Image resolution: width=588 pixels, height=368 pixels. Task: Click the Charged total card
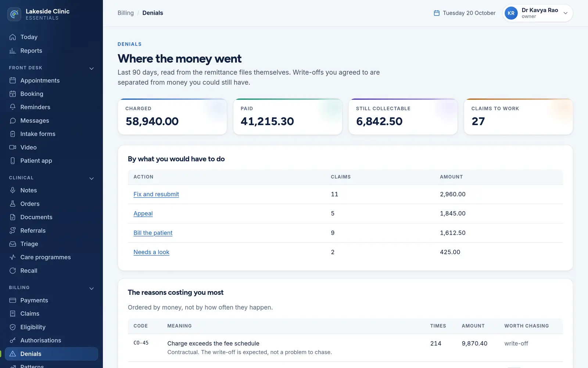pos(172,117)
